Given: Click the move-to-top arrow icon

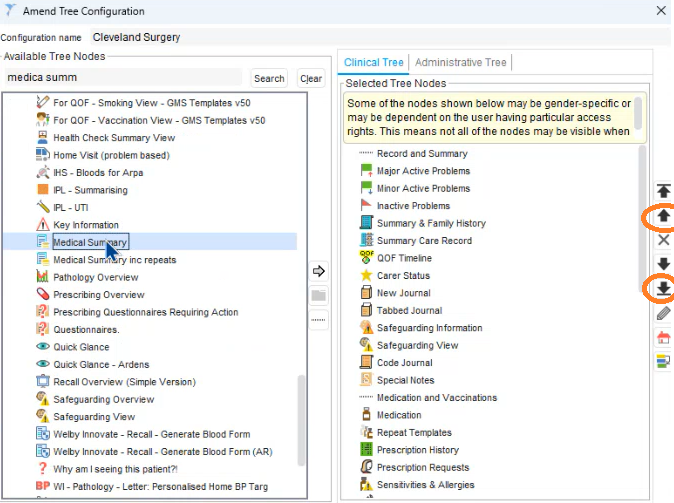Looking at the screenshot, I should pyautogui.click(x=663, y=190).
